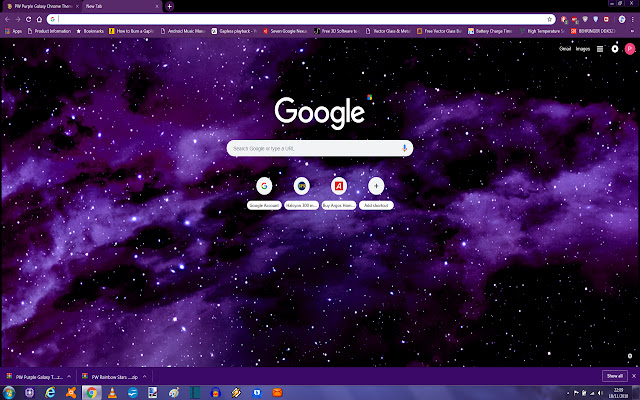This screenshot has width=640, height=400.
Task: Open the Battery Charge Time bookmark
Action: [490, 31]
